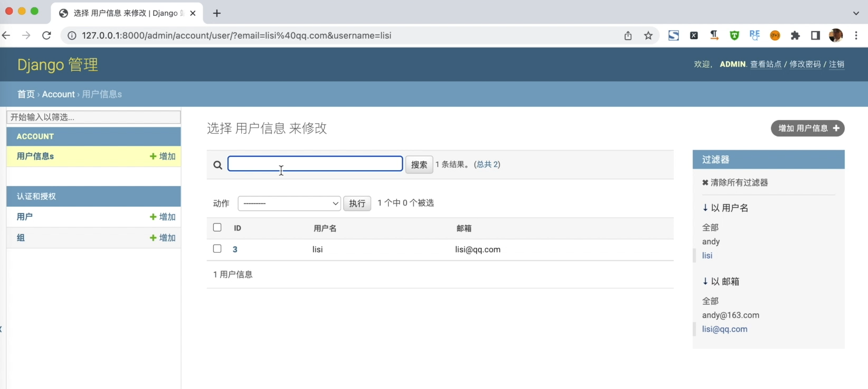Screen dimensions: 868x389
Task: Click the share page icon
Action: tap(628, 35)
